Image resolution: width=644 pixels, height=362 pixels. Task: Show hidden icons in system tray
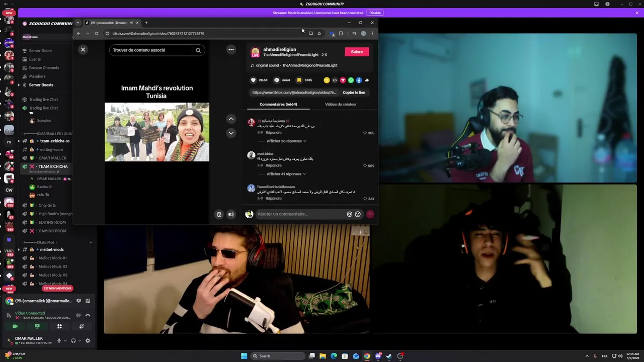pos(587,356)
